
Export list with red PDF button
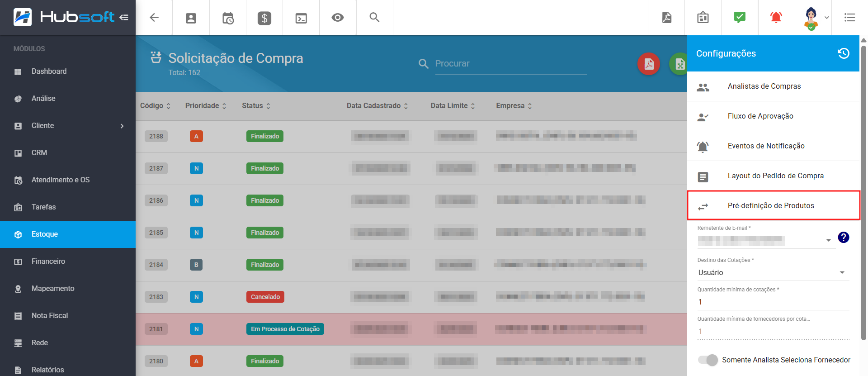point(649,64)
